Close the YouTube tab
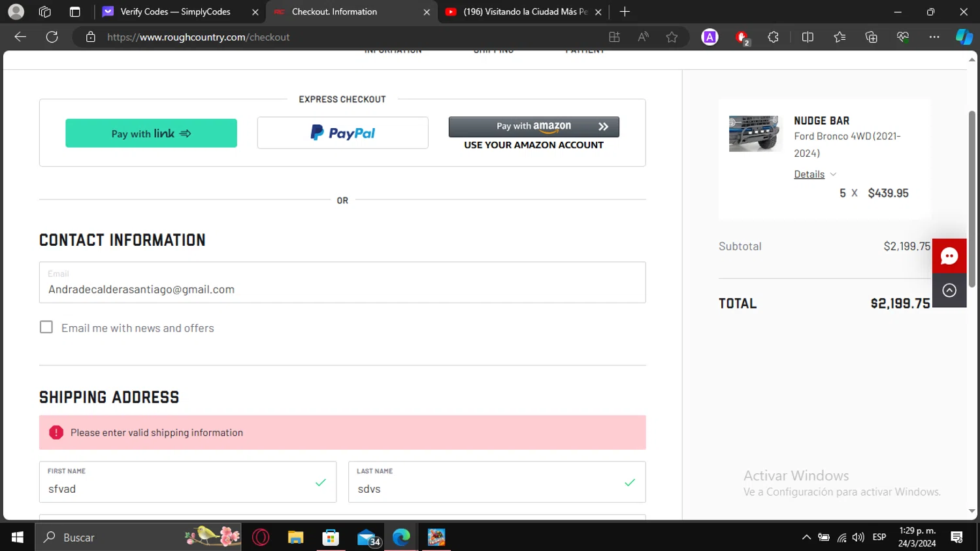This screenshot has width=980, height=551. coord(598,12)
